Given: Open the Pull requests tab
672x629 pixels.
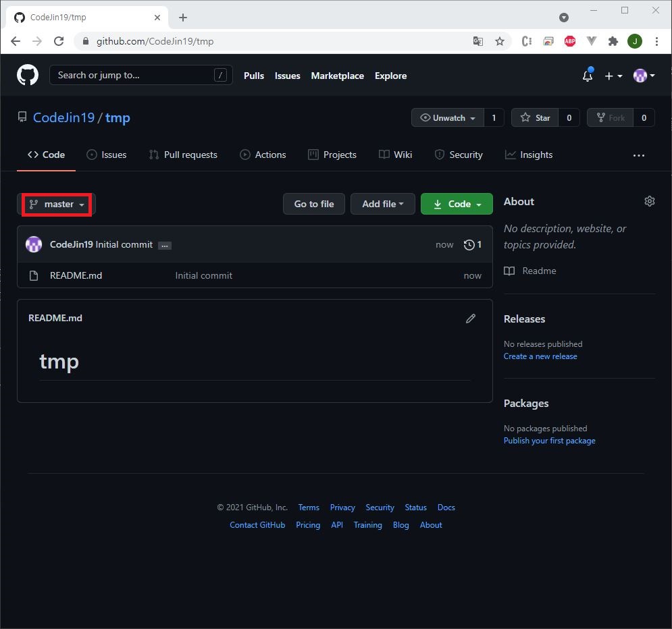Looking at the screenshot, I should [183, 155].
